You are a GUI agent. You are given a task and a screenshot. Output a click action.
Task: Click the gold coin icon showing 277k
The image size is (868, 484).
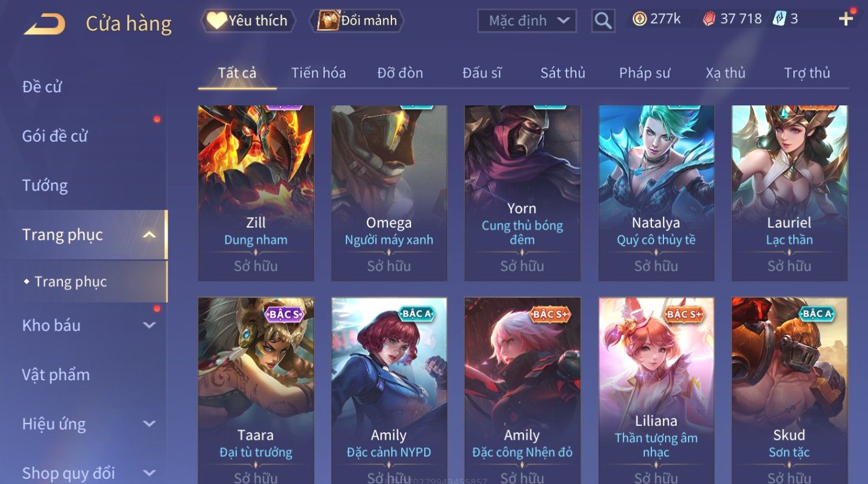pyautogui.click(x=639, y=20)
